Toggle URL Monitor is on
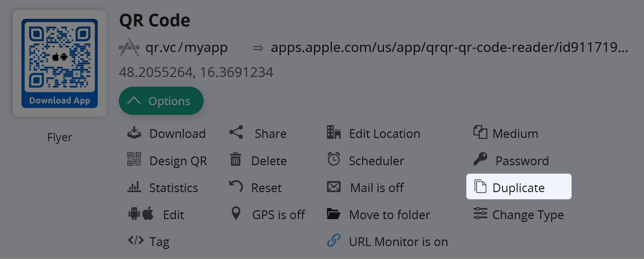 coord(398,242)
